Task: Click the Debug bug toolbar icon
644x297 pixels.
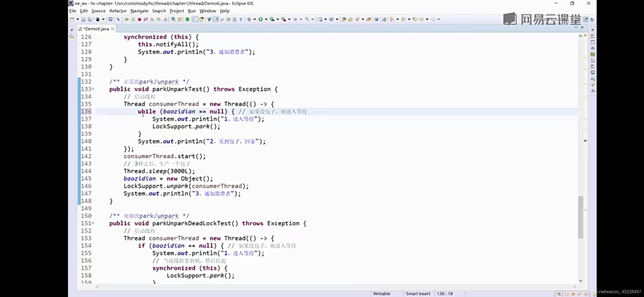Action: (x=249, y=19)
